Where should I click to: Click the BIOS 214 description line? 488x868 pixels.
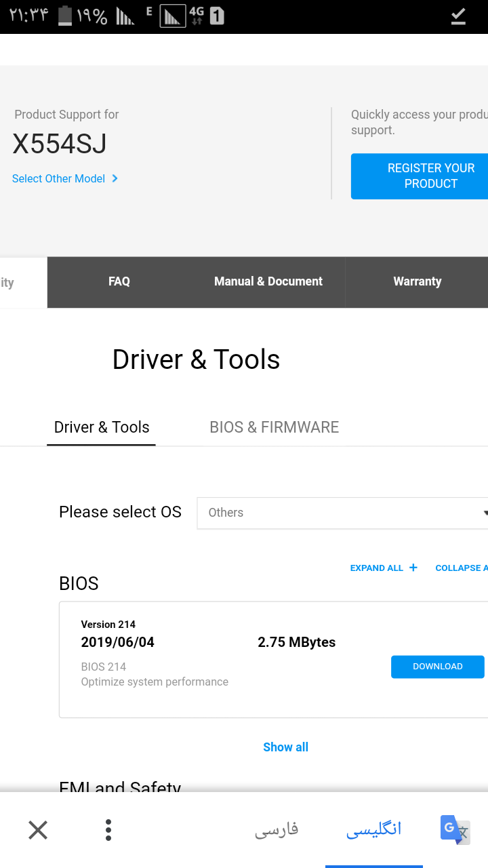[x=104, y=667]
